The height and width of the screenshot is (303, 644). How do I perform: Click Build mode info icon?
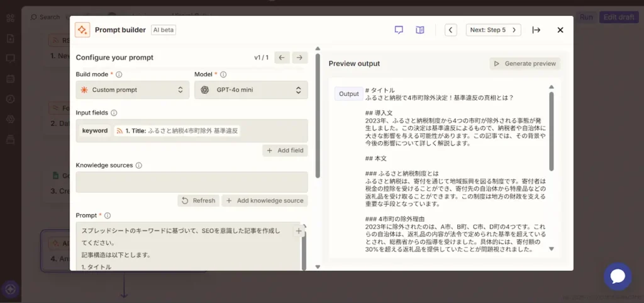[119, 74]
